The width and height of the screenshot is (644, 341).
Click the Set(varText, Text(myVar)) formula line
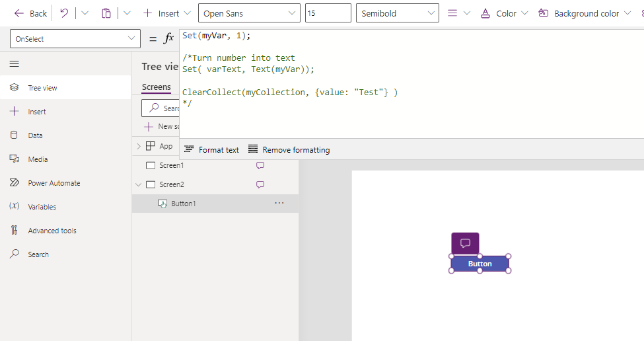pos(248,69)
